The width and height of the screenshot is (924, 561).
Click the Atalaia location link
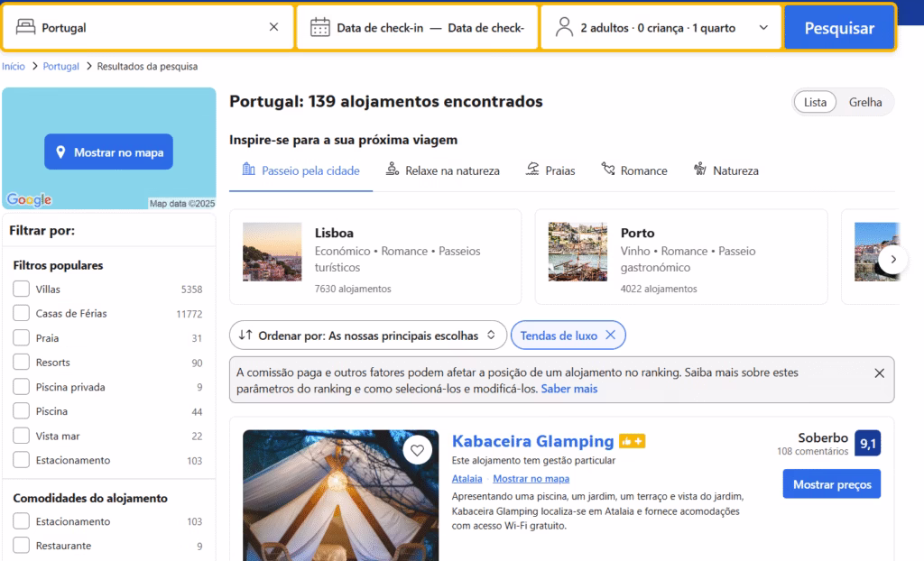click(x=467, y=479)
